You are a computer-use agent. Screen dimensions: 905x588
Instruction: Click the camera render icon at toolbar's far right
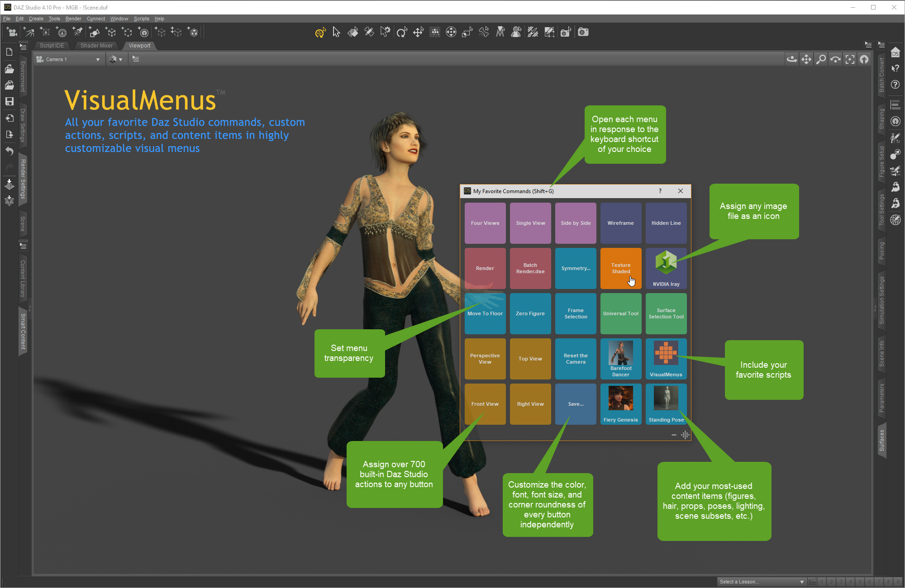tap(583, 32)
